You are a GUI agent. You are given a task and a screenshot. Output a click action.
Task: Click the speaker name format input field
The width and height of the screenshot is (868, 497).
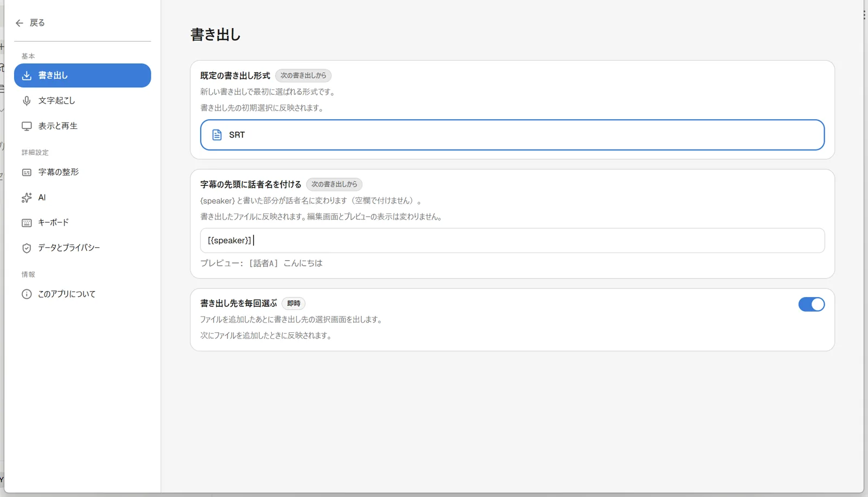coord(512,241)
